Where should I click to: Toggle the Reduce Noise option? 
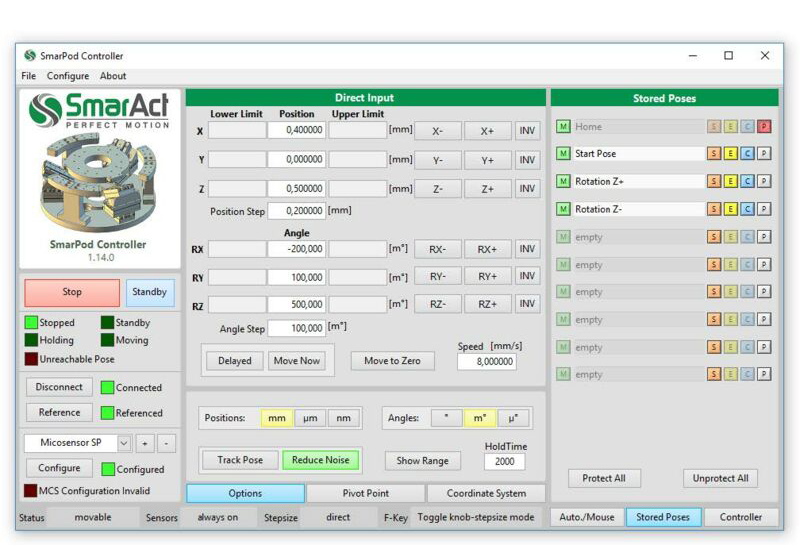(320, 460)
